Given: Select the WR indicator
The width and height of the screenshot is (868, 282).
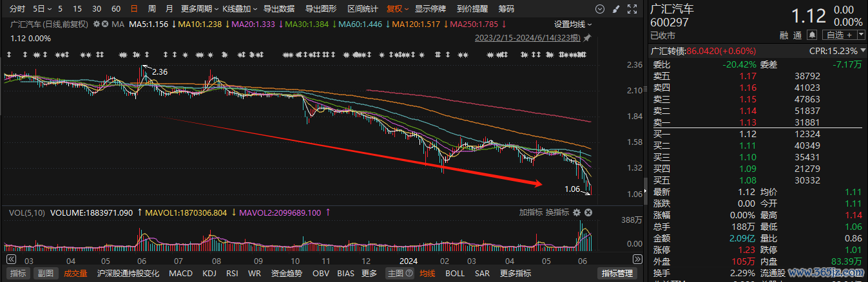Looking at the screenshot, I should coord(255,273).
